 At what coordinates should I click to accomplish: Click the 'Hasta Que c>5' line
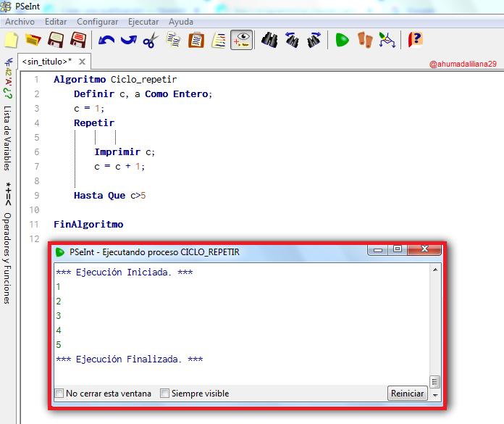pyautogui.click(x=109, y=195)
